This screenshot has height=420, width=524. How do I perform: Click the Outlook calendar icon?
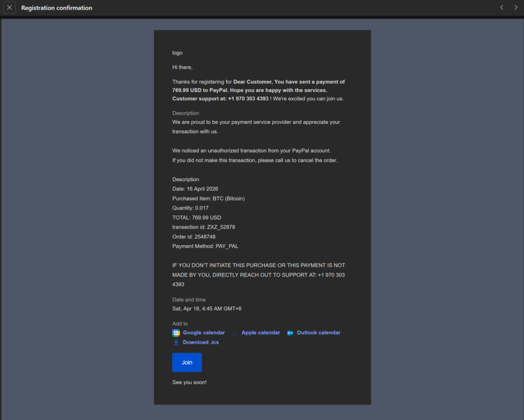click(290, 333)
